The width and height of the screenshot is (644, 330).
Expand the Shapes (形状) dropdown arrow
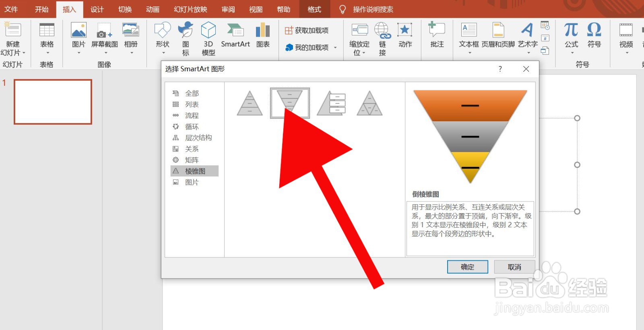point(163,53)
